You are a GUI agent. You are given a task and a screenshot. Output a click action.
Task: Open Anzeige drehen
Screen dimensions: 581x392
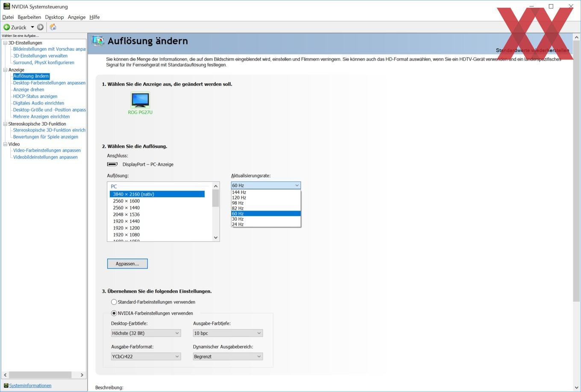[x=29, y=90]
